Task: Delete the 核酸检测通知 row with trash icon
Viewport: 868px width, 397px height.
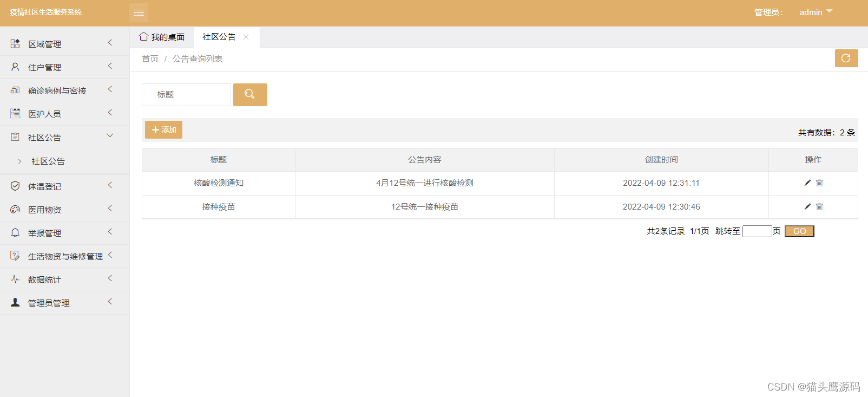Action: click(x=819, y=183)
